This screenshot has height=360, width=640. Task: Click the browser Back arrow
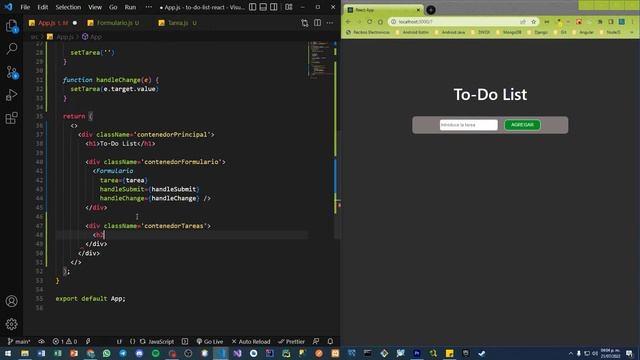[348, 22]
